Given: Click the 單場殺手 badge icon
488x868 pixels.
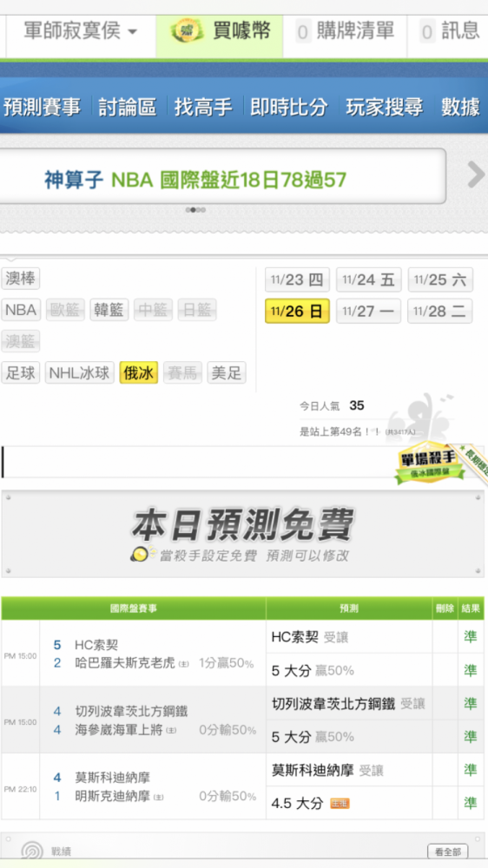Looking at the screenshot, I should click(429, 465).
